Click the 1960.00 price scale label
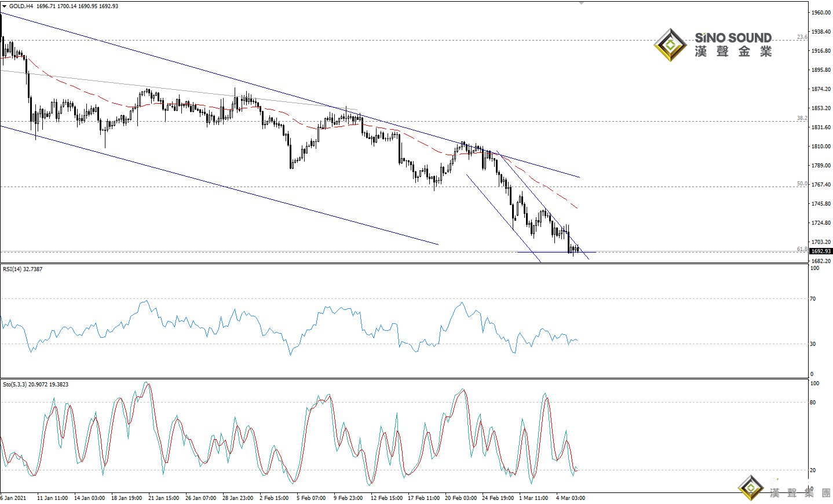The width and height of the screenshot is (833, 504). coord(821,13)
